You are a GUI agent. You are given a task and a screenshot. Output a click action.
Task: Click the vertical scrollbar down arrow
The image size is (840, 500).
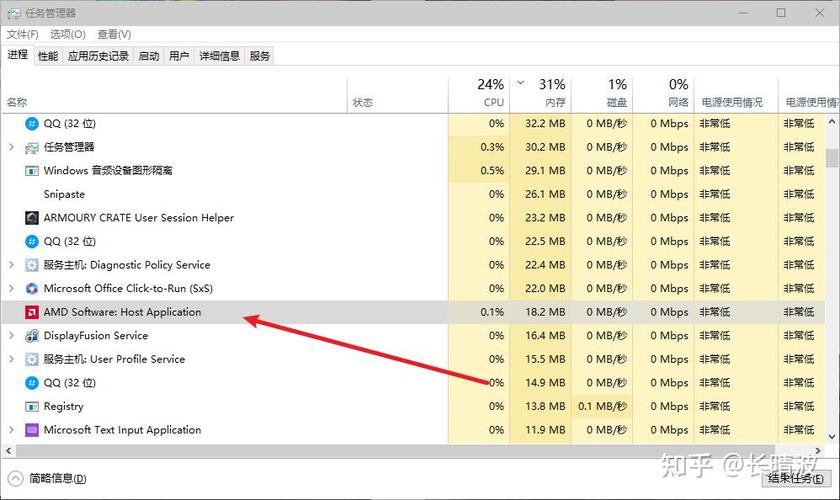(x=832, y=437)
